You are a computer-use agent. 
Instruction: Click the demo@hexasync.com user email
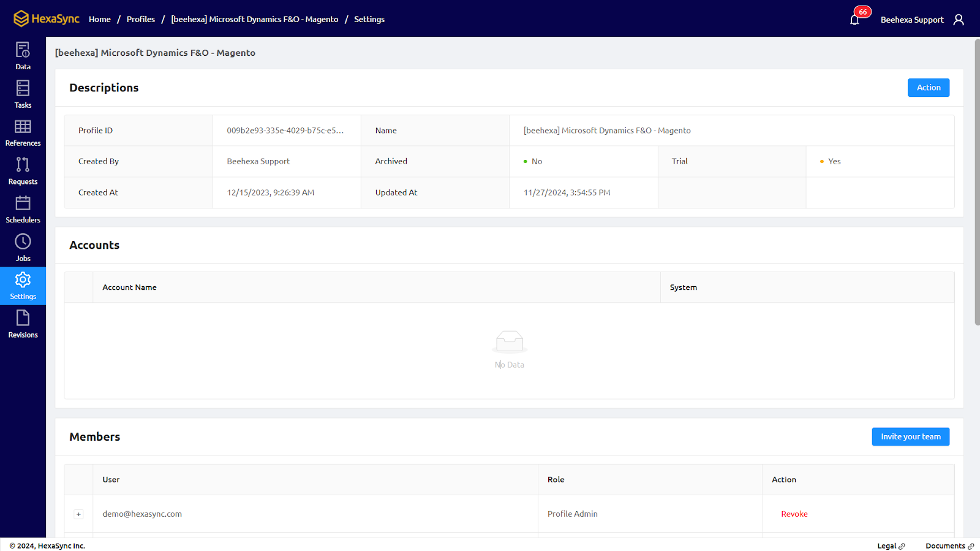point(142,514)
